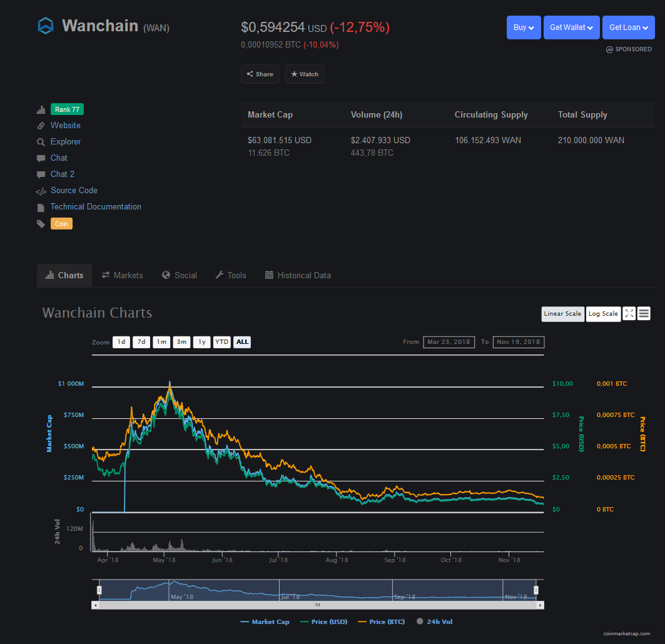Click the Total Supply 210.000.000 WAN
Image resolution: width=665 pixels, height=644 pixels.
point(591,140)
